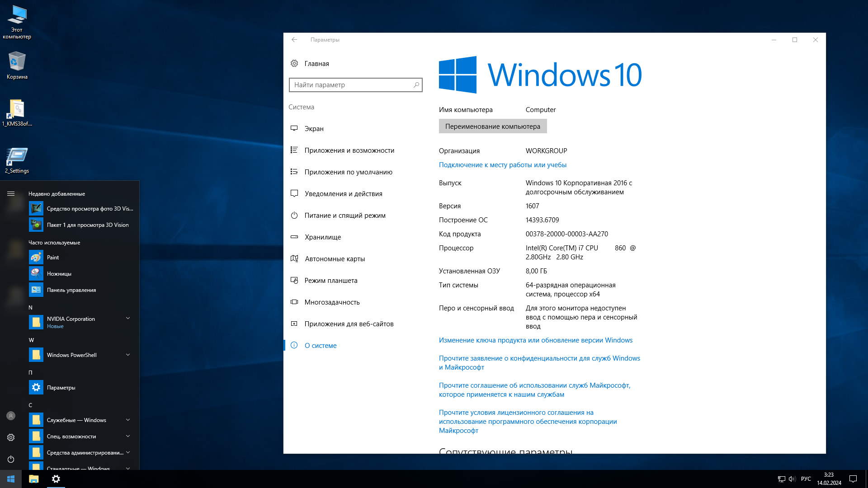Screen dimensions: 868x488
Task: Launch Ножницы snipping tool icon
Action: 36,274
